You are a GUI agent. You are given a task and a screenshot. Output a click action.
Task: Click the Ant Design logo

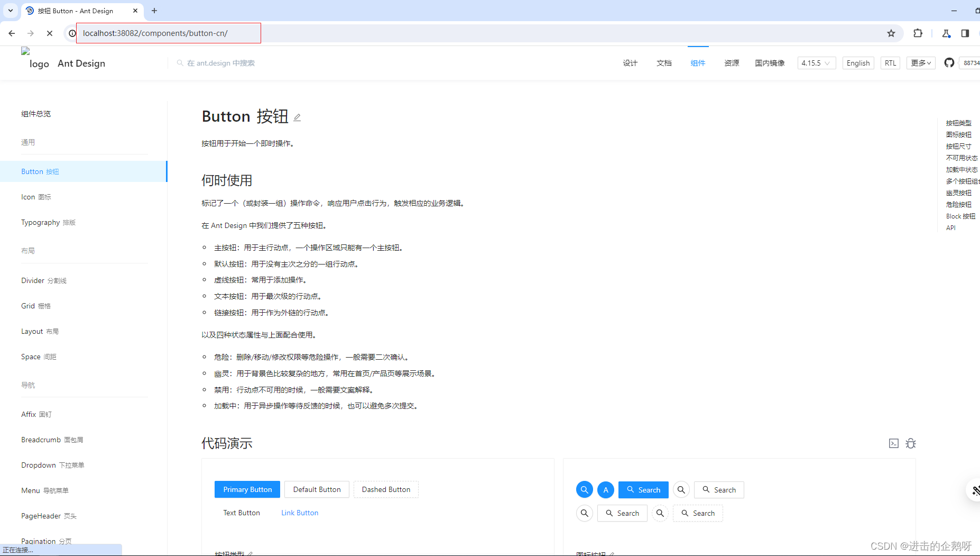point(63,63)
